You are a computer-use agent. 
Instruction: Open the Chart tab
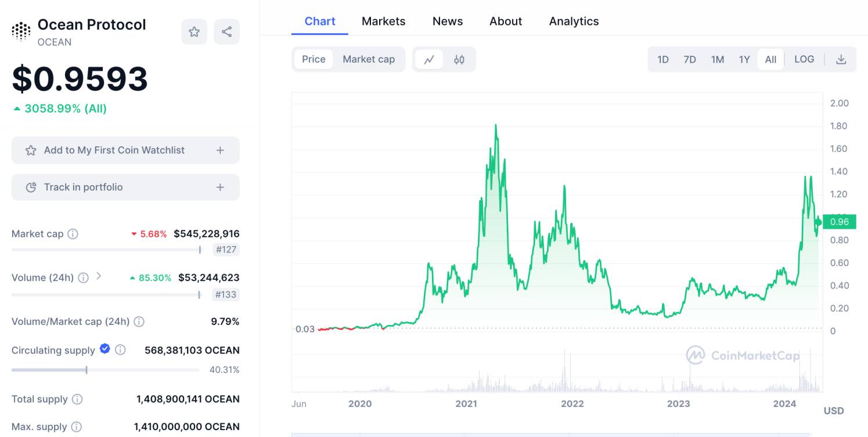pos(320,21)
